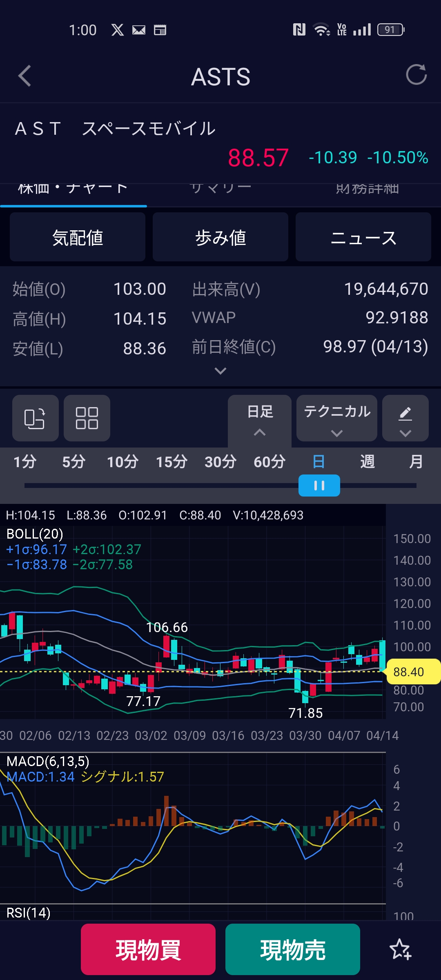Open the pencil drawing tool
Image resolution: width=441 pixels, height=980 pixels.
pos(405,418)
